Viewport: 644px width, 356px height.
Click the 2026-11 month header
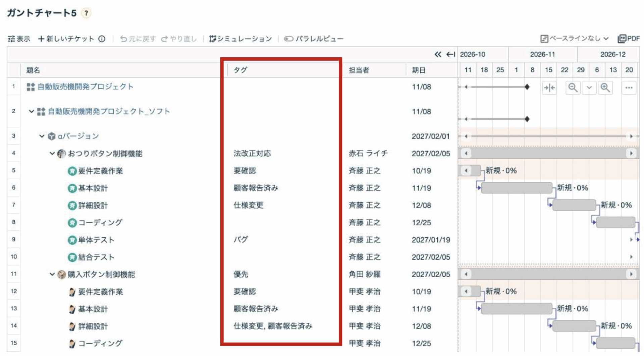coord(543,54)
